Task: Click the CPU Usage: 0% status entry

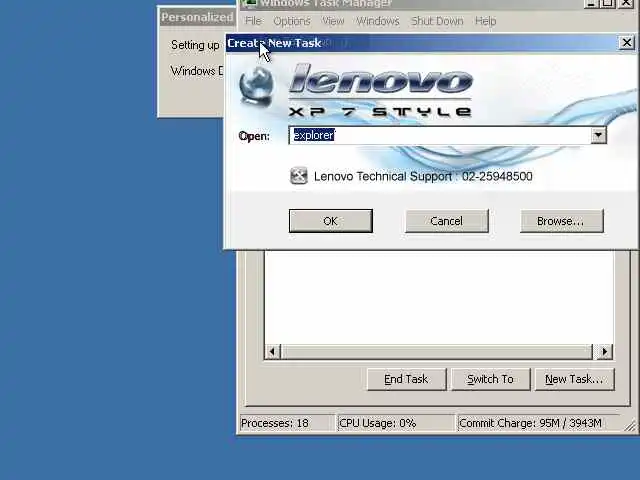Action: [395, 423]
